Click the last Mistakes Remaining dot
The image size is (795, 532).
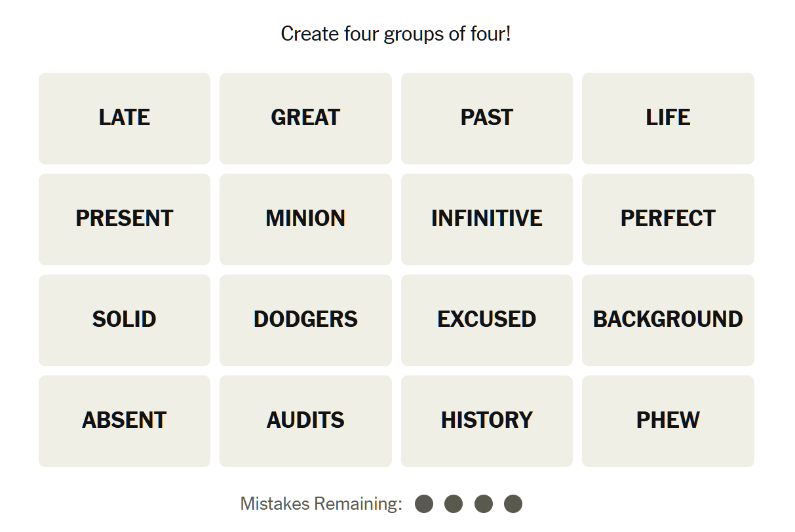(513, 504)
